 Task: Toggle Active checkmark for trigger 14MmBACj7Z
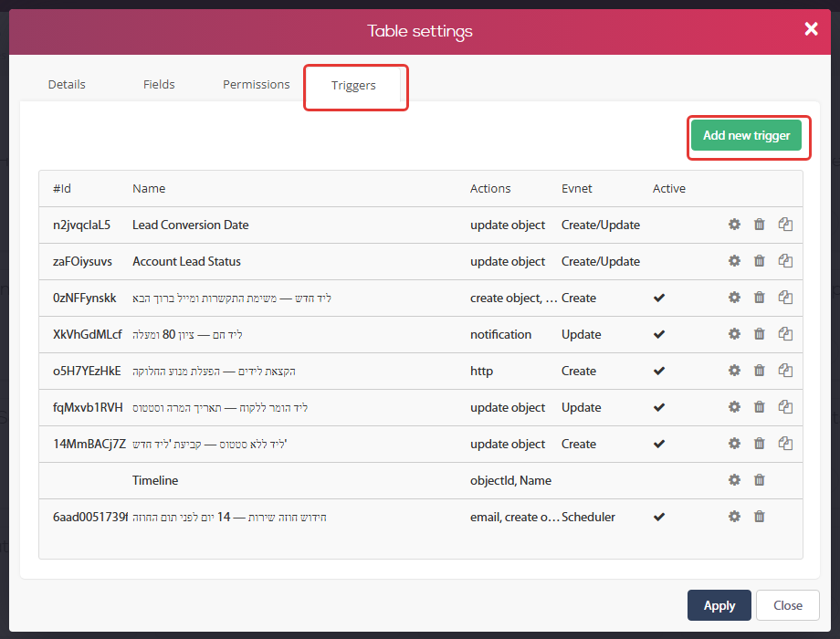click(659, 444)
